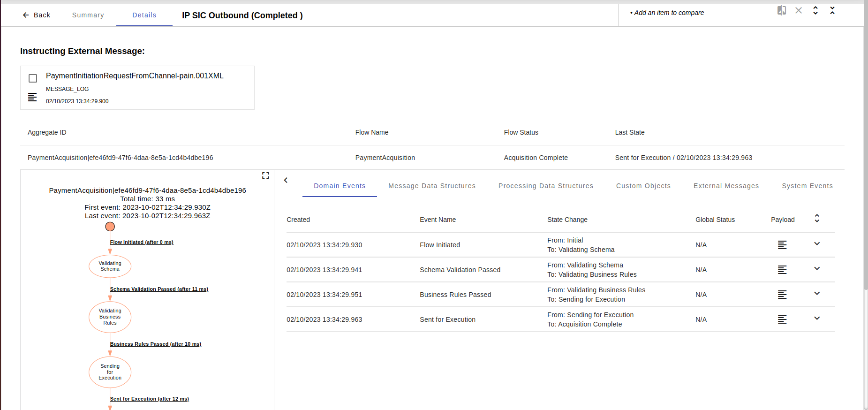
Task: Click timestamp 02/10/2023 13:34:29.930 cell
Action: click(x=325, y=245)
